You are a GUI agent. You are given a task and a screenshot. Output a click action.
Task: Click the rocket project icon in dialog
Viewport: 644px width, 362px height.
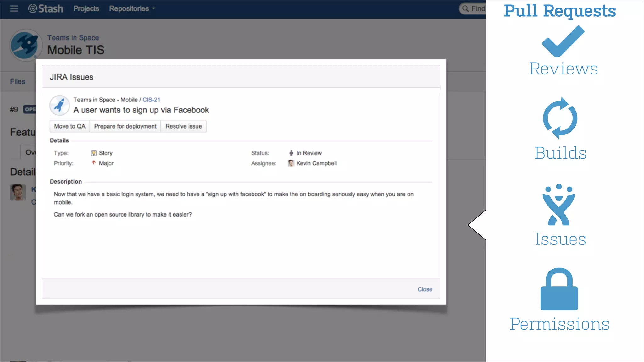[59, 105]
